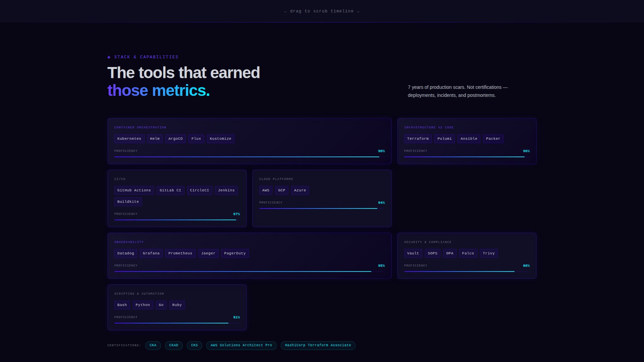Click the AWS Solutions Architect Pro badge
The image size is (644, 362).
click(x=241, y=346)
